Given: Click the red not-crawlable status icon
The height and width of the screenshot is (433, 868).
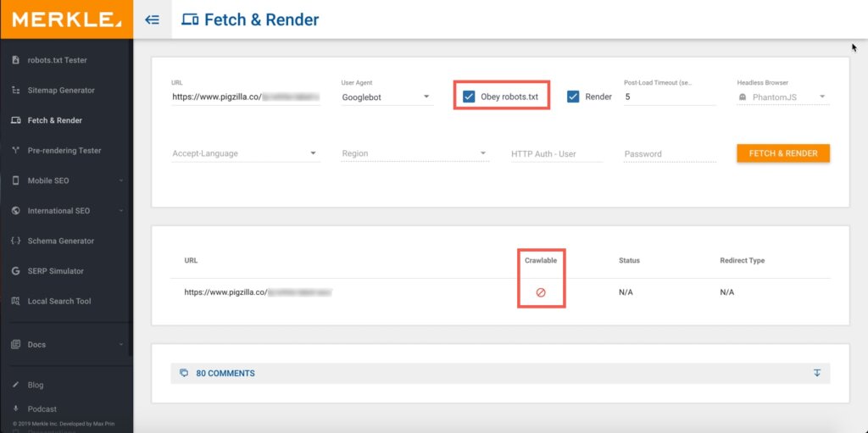Looking at the screenshot, I should click(x=541, y=292).
